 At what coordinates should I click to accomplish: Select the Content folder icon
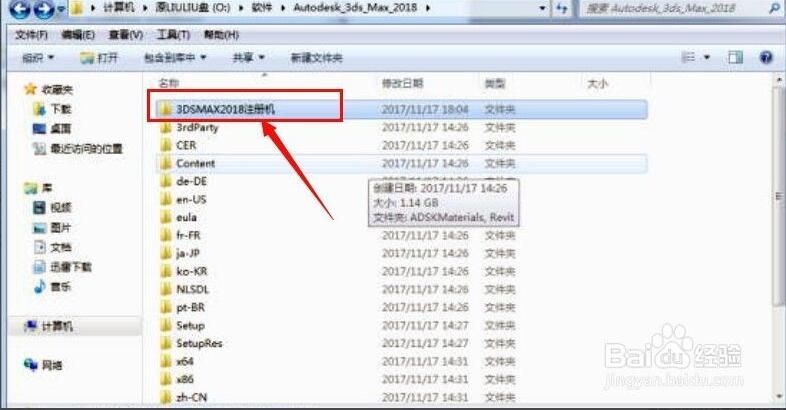(166, 163)
